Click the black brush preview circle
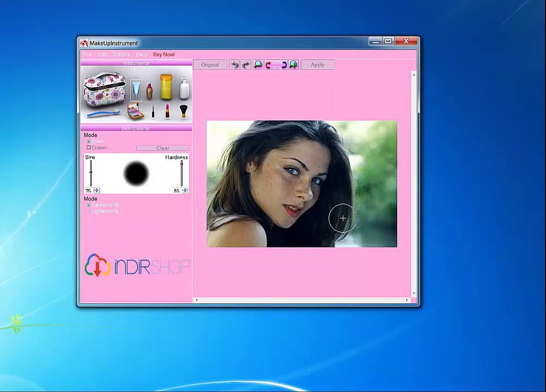 136,173
